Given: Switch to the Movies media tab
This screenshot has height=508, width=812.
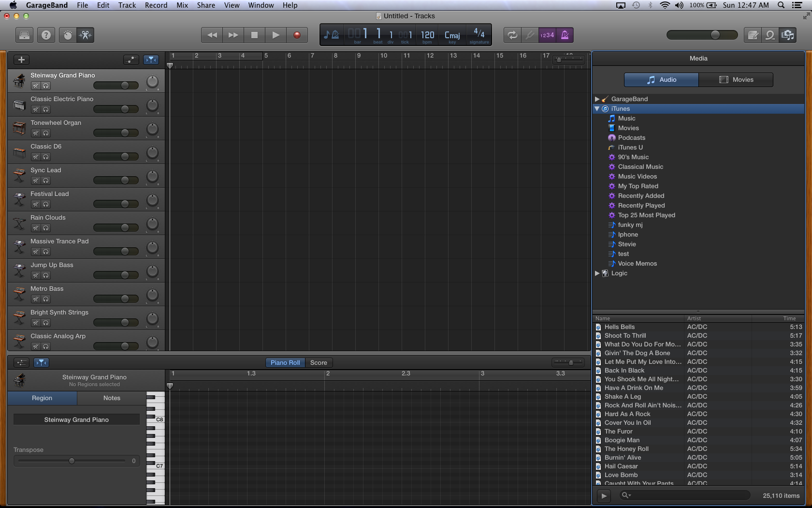Looking at the screenshot, I should tap(736, 79).
